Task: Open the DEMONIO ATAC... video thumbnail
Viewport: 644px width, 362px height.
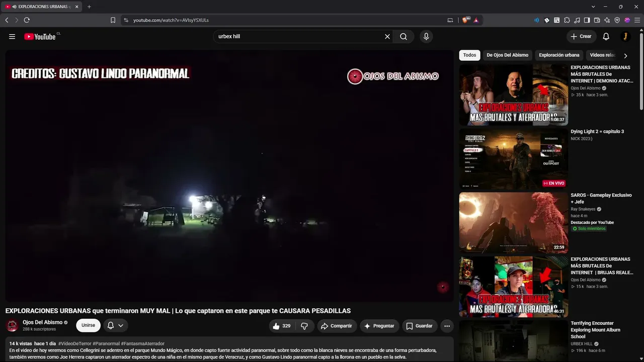Action: (513, 95)
